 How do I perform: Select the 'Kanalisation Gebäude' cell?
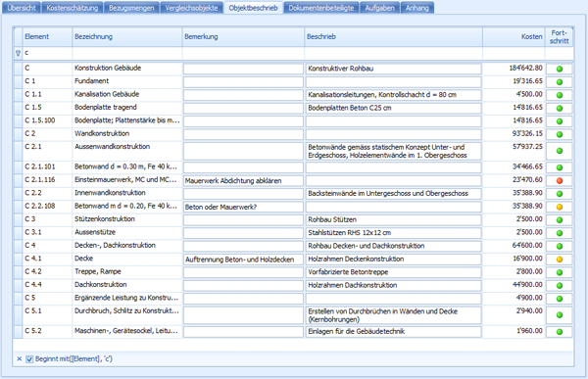click(x=127, y=94)
